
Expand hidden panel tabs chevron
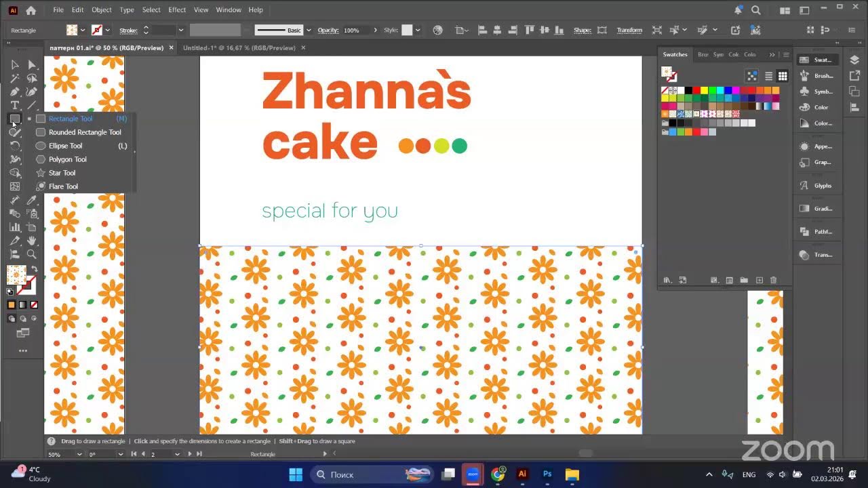click(x=772, y=55)
